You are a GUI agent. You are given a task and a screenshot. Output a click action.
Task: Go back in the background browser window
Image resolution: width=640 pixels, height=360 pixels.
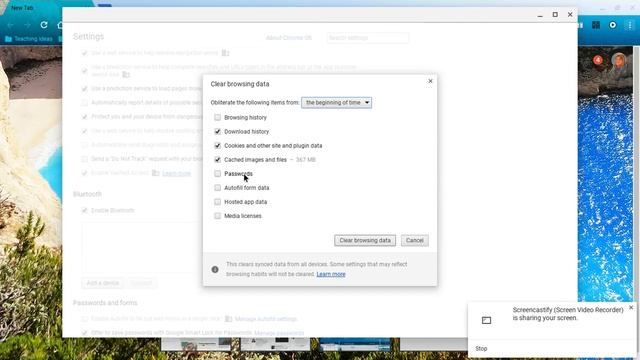11,25
